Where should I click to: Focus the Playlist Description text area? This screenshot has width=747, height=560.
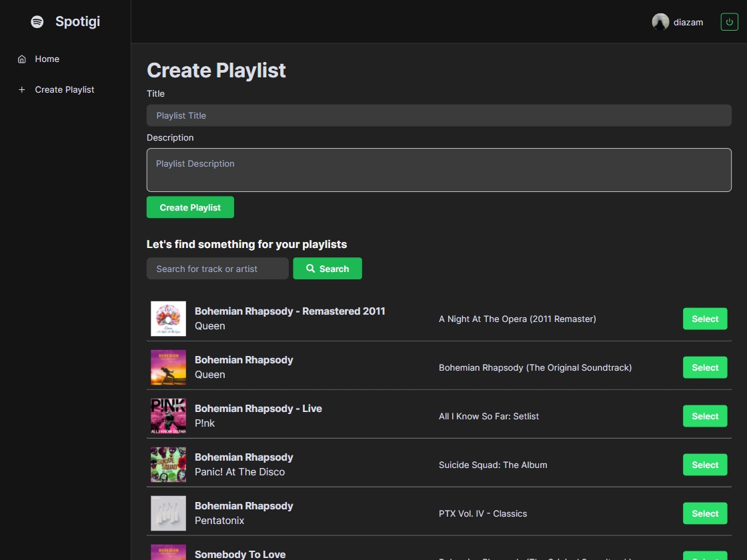(x=439, y=170)
